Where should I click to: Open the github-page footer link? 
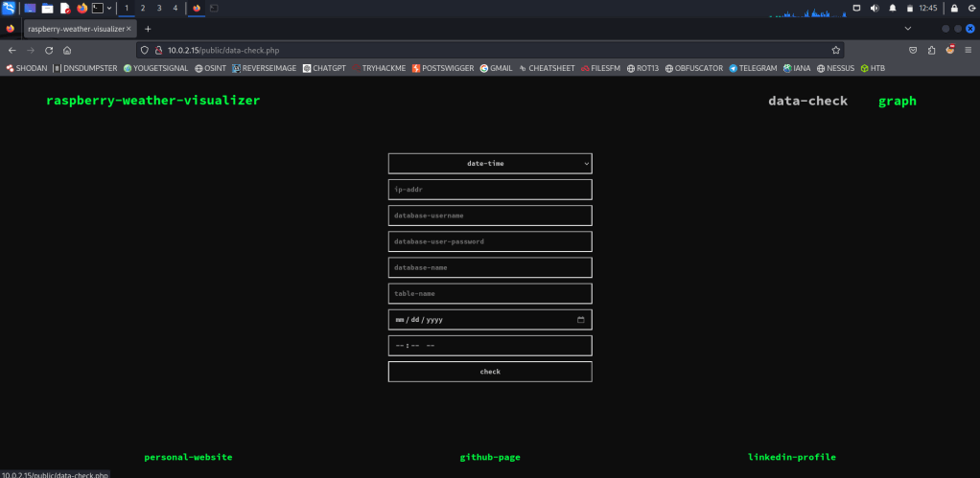tap(490, 458)
